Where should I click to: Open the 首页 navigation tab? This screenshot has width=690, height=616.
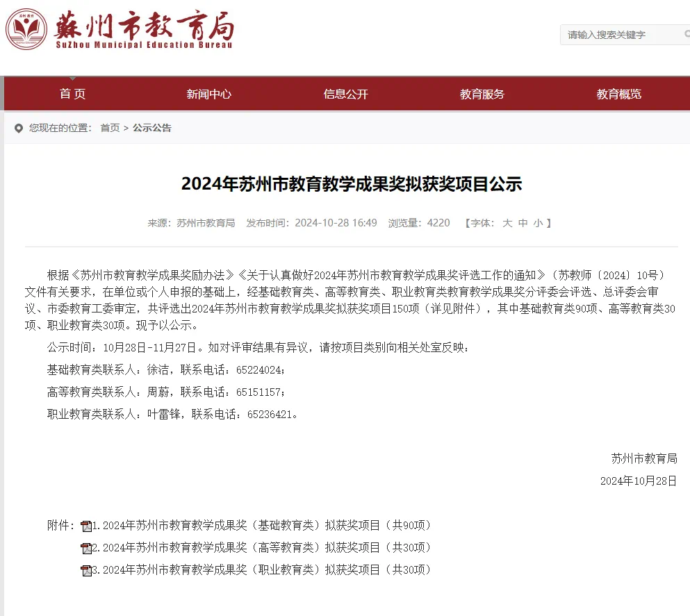(72, 94)
